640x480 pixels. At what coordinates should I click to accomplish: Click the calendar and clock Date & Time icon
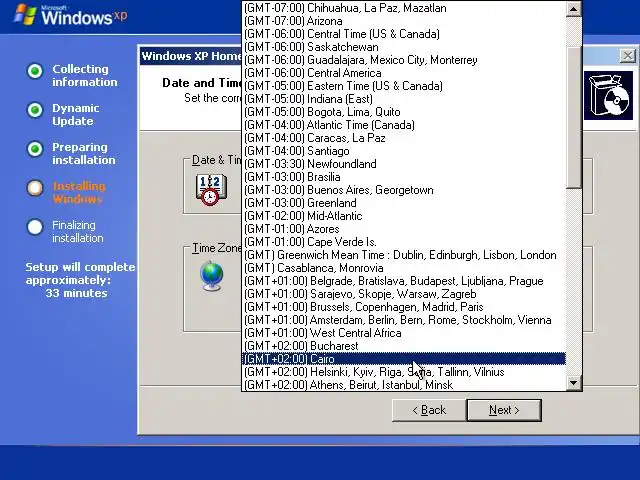coord(211,189)
